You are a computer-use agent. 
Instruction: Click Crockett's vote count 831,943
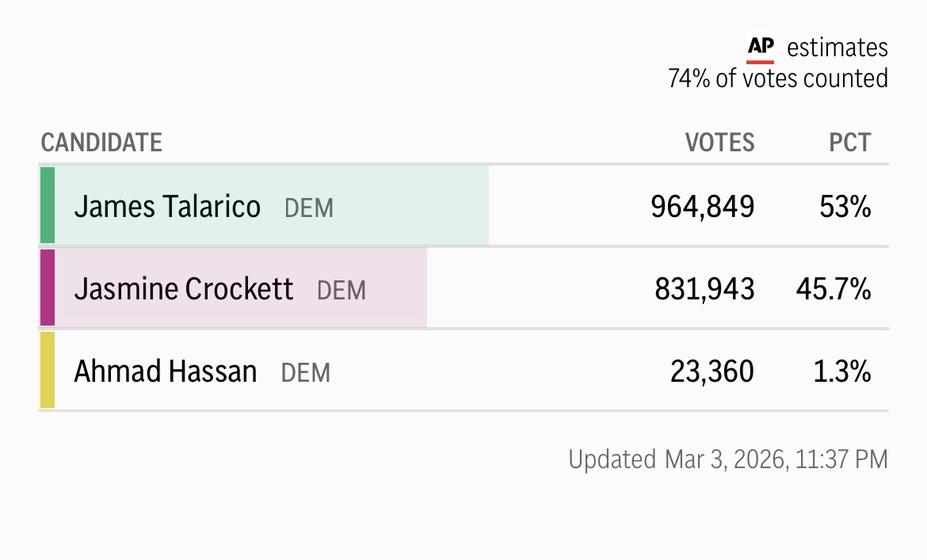coord(704,289)
